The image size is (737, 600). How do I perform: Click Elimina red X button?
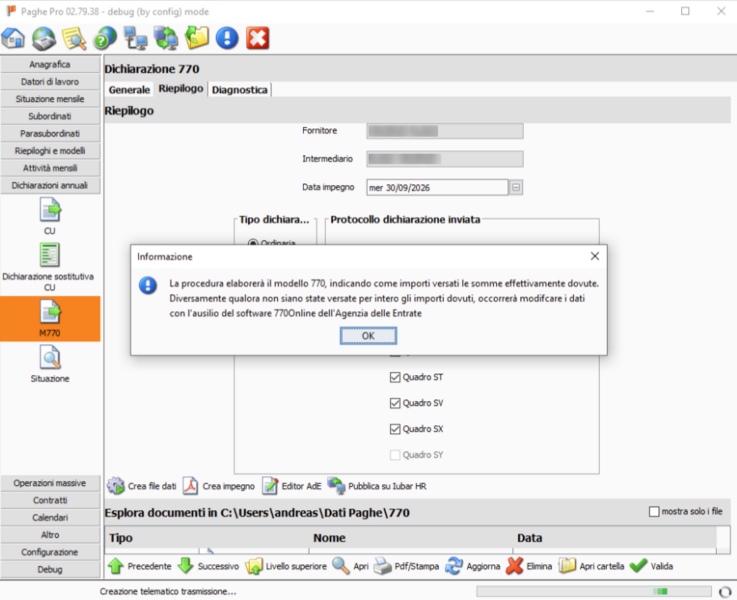[x=529, y=566]
